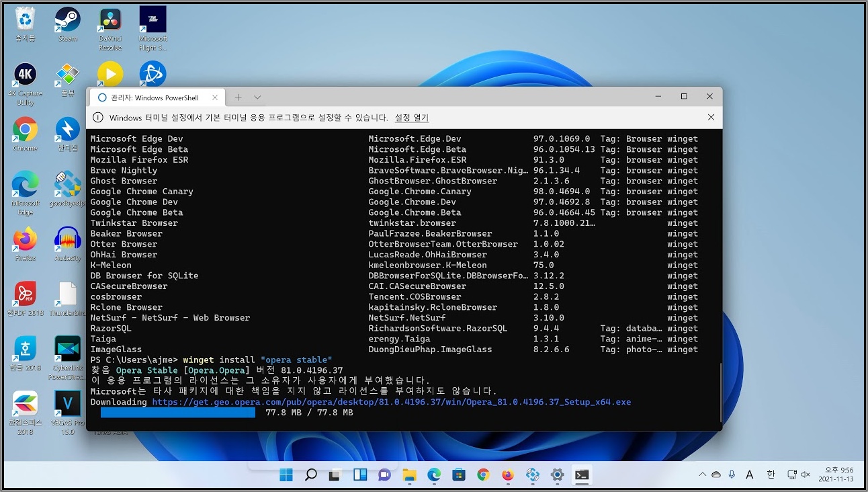Expand the terminal profile dropdown chevron

(x=257, y=97)
